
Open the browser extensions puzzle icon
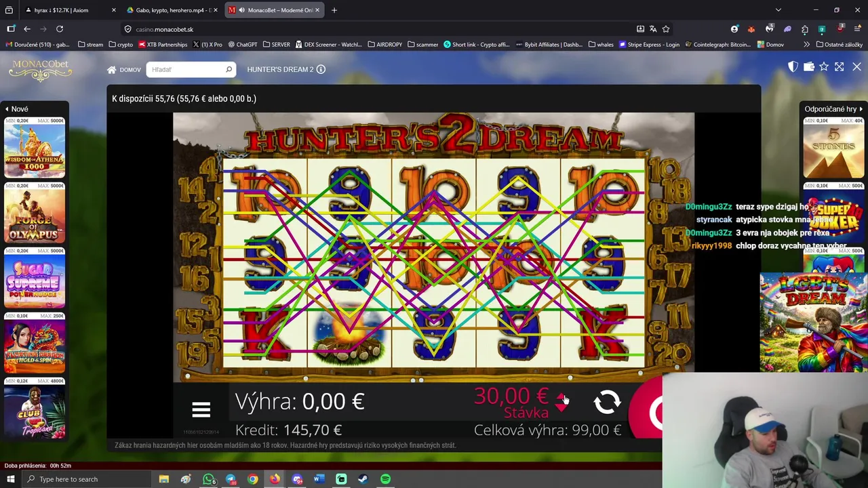[x=804, y=29]
